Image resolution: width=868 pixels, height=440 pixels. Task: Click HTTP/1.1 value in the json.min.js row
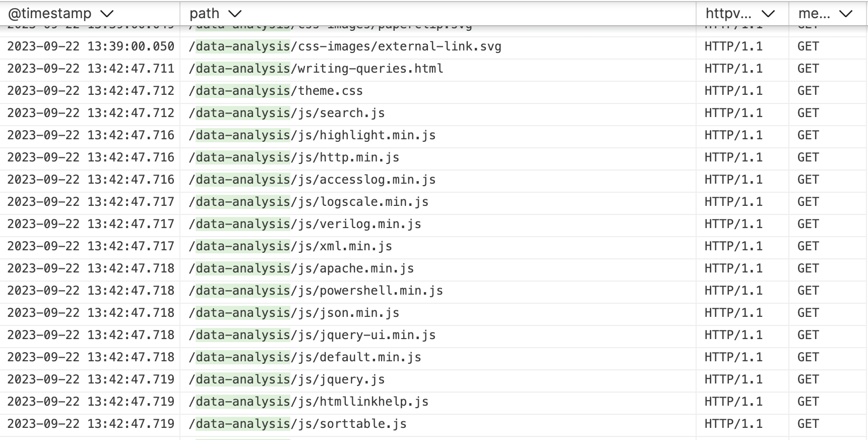733,313
